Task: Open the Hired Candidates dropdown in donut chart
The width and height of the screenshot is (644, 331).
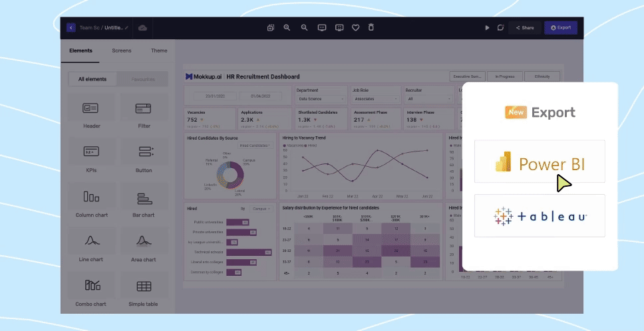Action: pyautogui.click(x=255, y=145)
